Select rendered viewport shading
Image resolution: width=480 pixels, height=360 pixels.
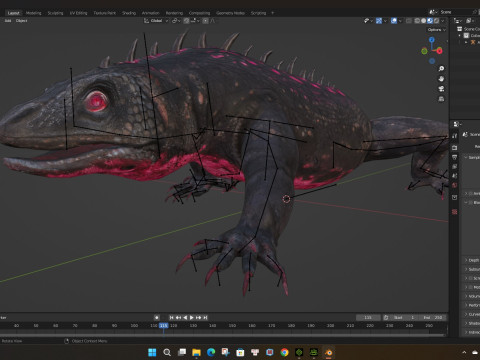pyautogui.click(x=436, y=21)
